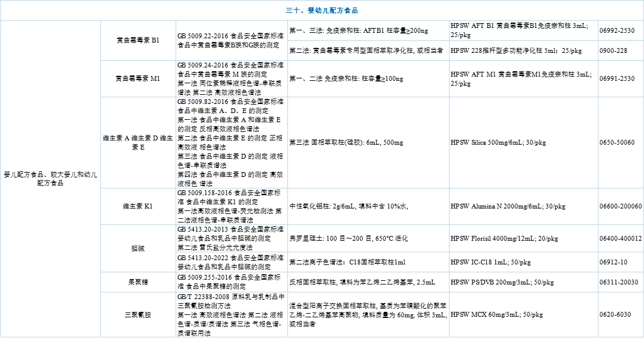Select the GB 5009.255-2016 standard cell
Viewport: 644px width, 338px height.
[x=231, y=282]
